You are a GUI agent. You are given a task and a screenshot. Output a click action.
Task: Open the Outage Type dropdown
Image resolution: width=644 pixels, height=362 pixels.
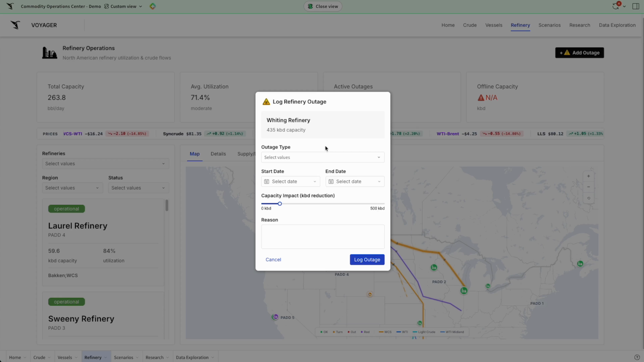[323, 157]
